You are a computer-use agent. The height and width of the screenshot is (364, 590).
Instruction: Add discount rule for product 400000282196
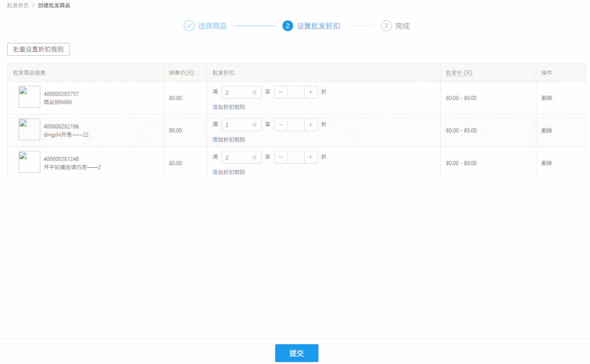[229, 139]
